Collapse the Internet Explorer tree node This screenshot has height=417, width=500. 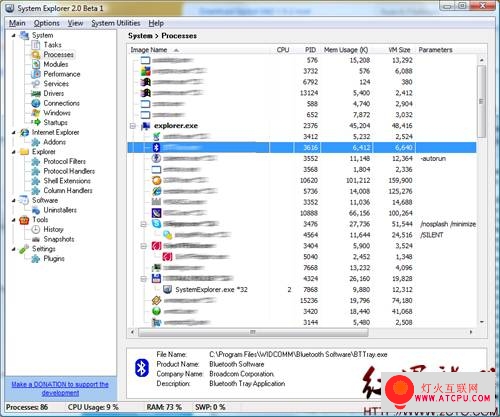[14, 133]
